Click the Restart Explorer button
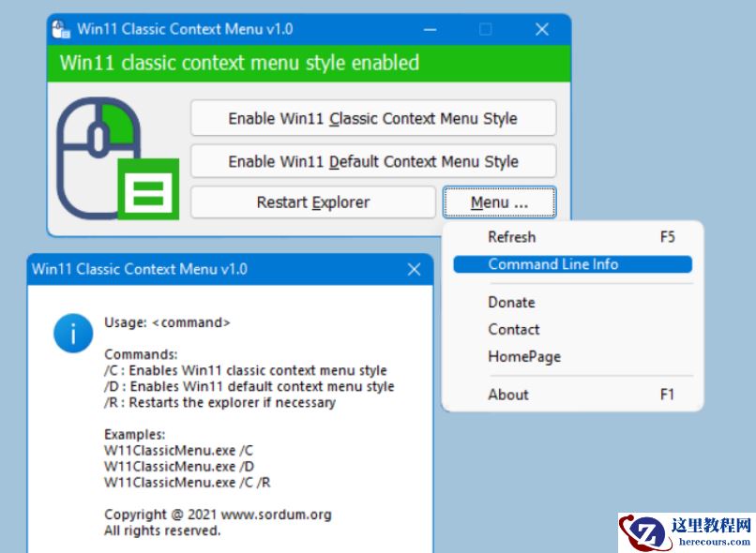Screen dimensions: 756x553 [x=313, y=202]
